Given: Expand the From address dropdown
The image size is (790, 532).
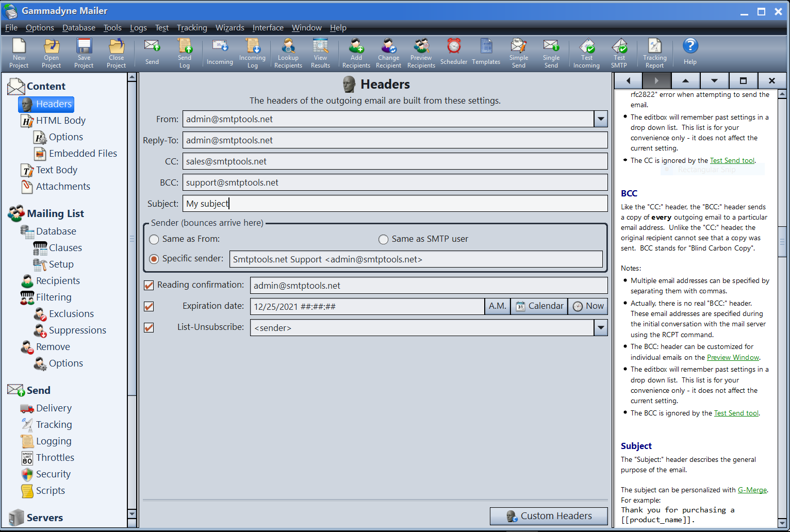Looking at the screenshot, I should click(601, 119).
